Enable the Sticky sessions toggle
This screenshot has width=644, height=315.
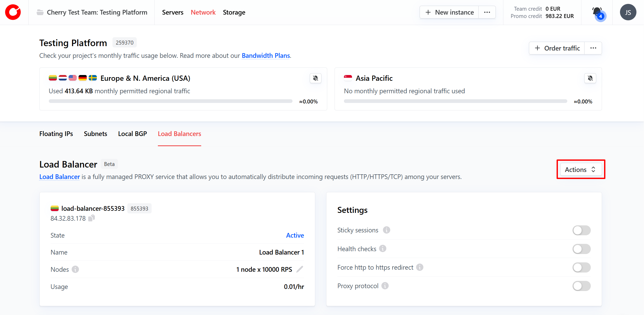pyautogui.click(x=581, y=230)
